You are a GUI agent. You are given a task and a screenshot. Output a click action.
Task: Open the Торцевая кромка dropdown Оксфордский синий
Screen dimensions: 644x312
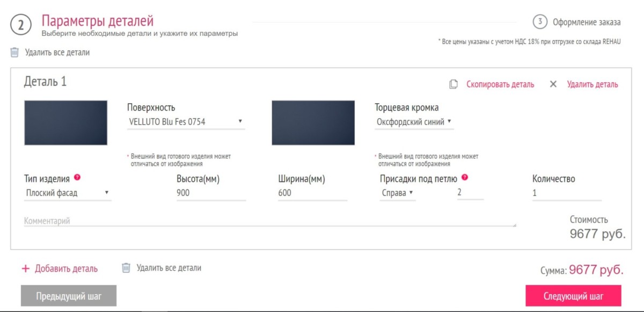coord(414,122)
